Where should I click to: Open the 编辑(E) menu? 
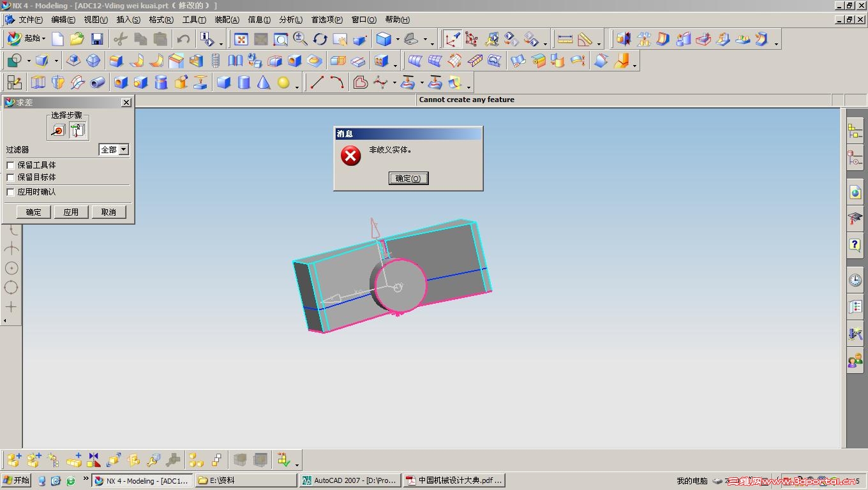[63, 20]
